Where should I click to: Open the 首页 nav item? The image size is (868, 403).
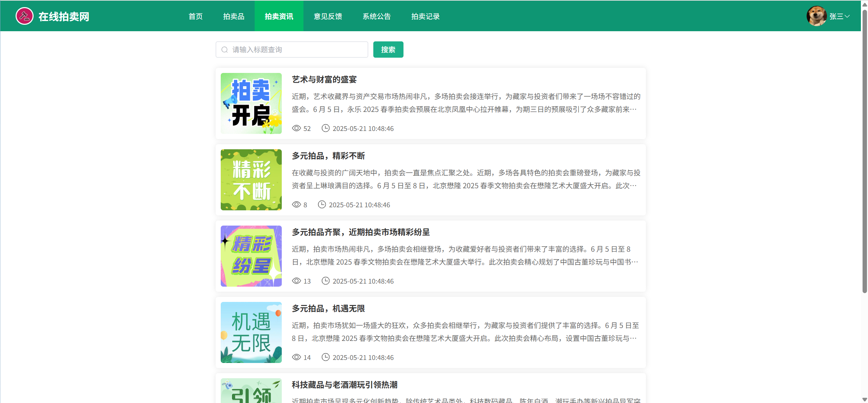(196, 16)
